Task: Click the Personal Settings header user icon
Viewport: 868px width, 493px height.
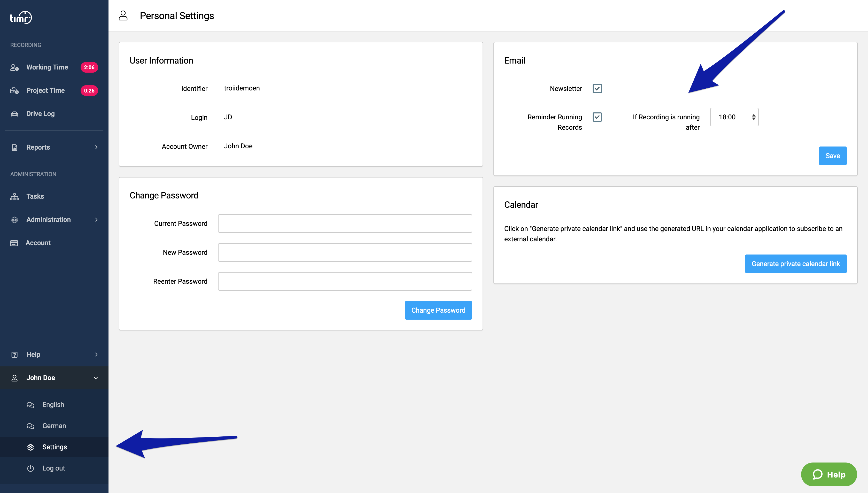Action: tap(123, 16)
